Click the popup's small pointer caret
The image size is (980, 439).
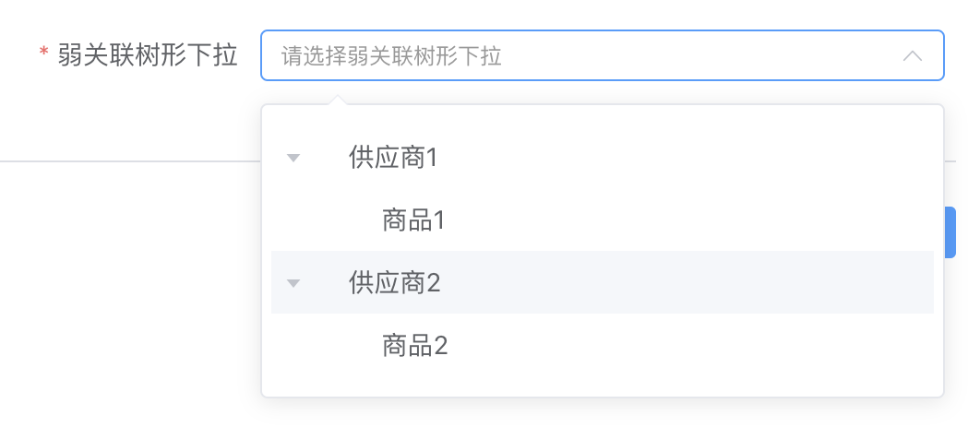point(338,100)
